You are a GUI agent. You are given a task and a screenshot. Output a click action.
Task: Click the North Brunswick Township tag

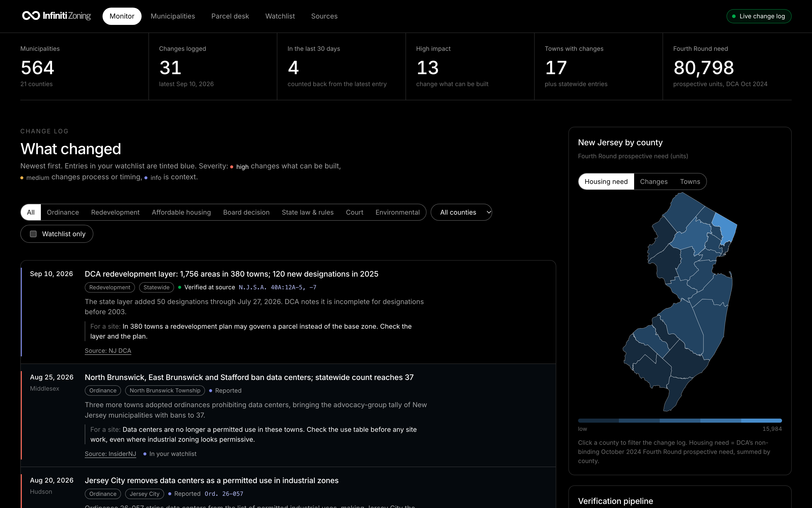(x=165, y=390)
